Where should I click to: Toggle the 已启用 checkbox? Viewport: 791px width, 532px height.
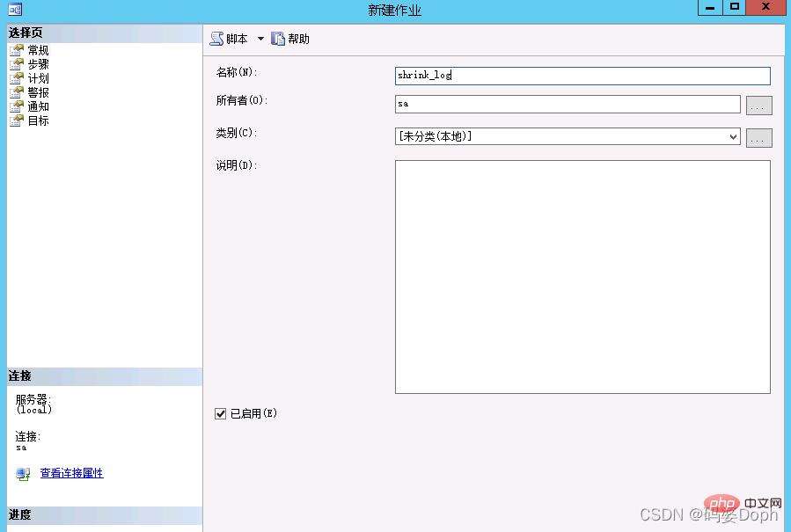[221, 413]
